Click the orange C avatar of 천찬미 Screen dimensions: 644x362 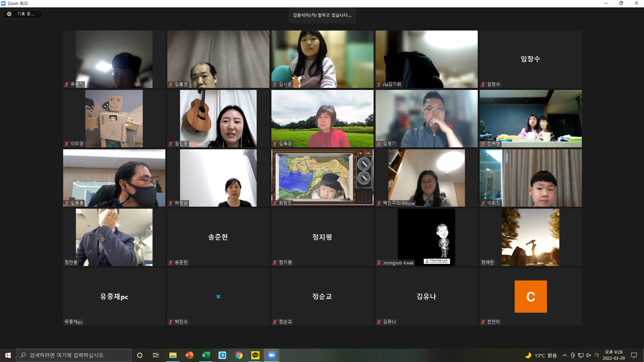(530, 297)
